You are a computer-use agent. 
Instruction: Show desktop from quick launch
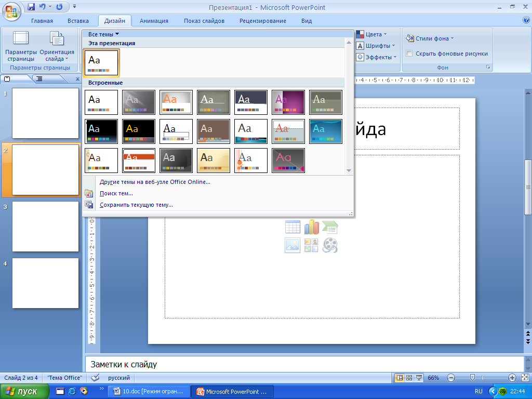60,391
